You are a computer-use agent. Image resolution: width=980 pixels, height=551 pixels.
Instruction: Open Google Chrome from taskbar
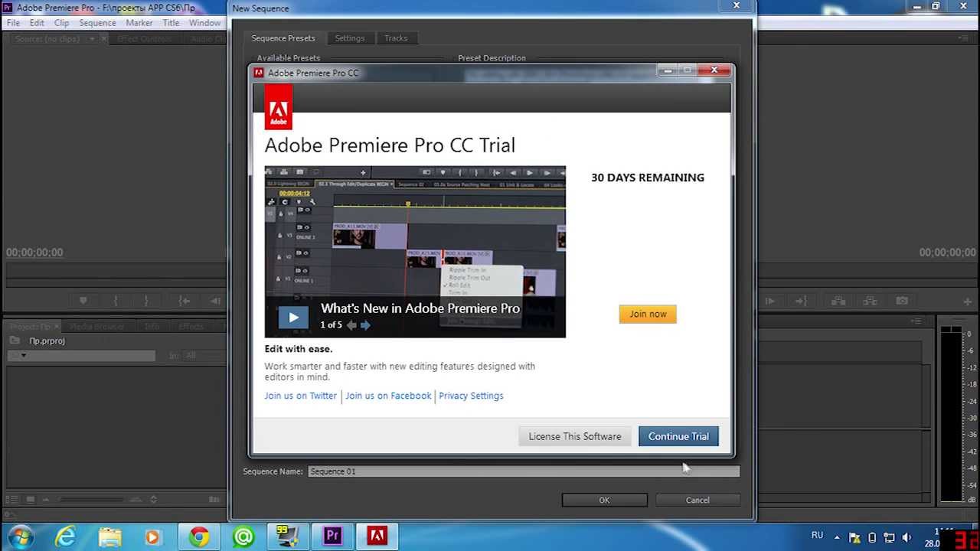point(199,537)
